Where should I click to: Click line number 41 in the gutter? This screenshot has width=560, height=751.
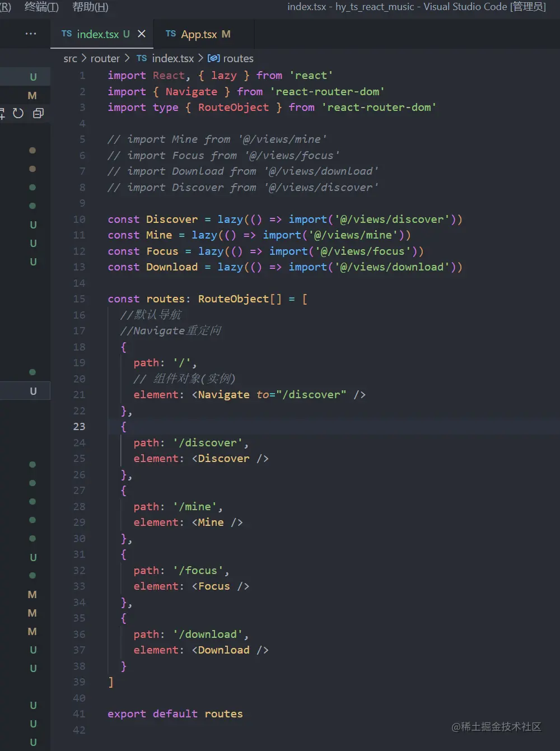tap(80, 714)
